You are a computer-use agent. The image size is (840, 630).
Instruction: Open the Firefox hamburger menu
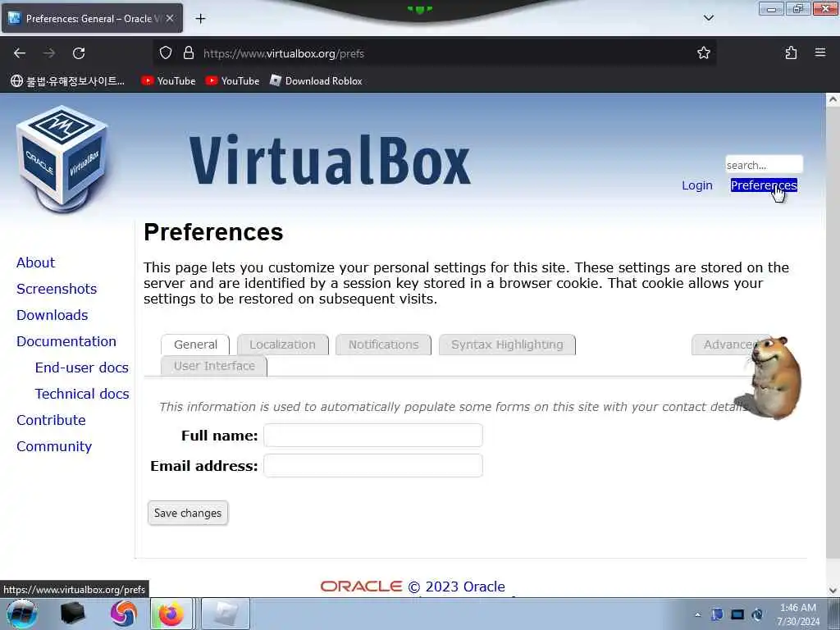click(819, 52)
